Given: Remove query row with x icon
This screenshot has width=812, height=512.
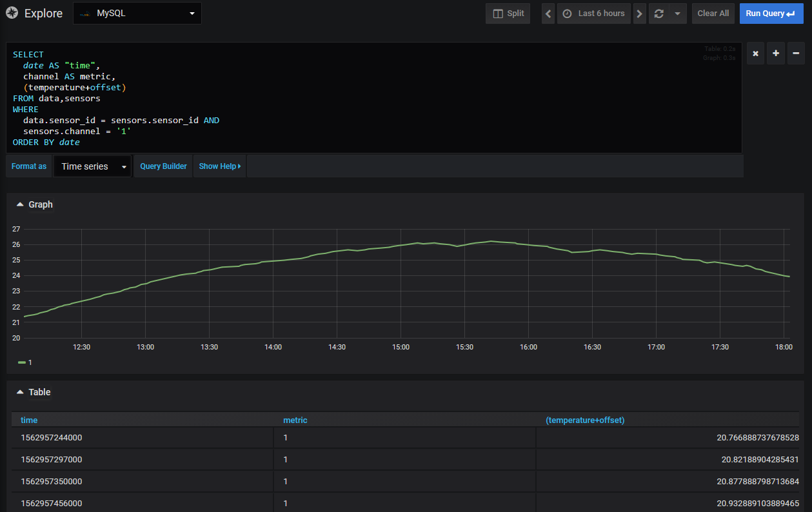Looking at the screenshot, I should tap(755, 54).
